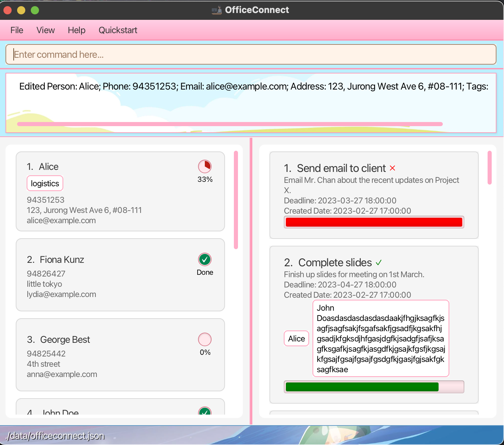Viewport: 504px width, 445px height.
Task: Click the red progress bar of Send email task
Action: tap(374, 222)
